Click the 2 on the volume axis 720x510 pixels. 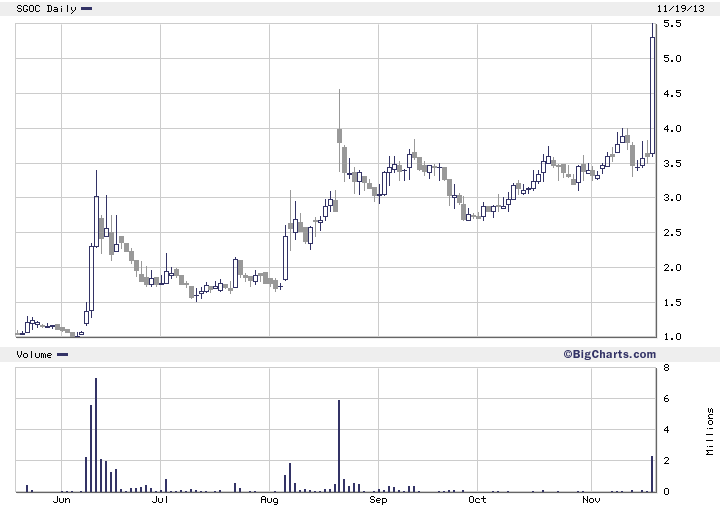pyautogui.click(x=666, y=460)
